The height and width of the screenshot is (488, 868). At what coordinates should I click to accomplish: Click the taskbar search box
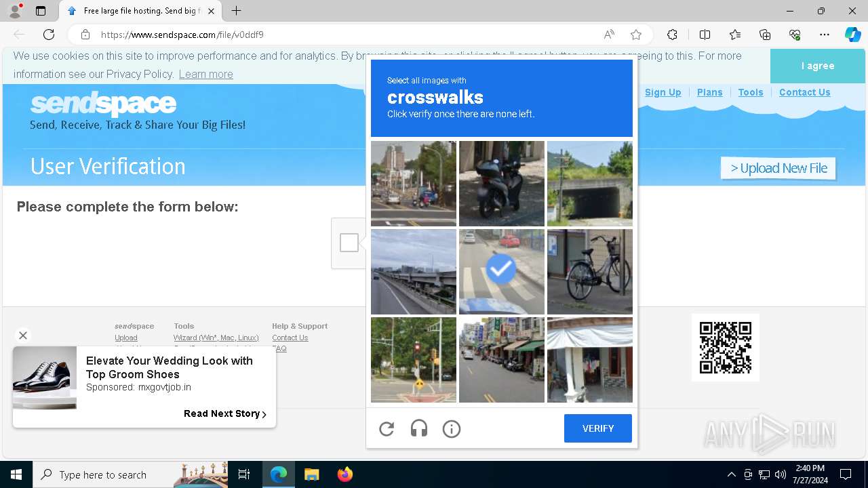pos(130,474)
